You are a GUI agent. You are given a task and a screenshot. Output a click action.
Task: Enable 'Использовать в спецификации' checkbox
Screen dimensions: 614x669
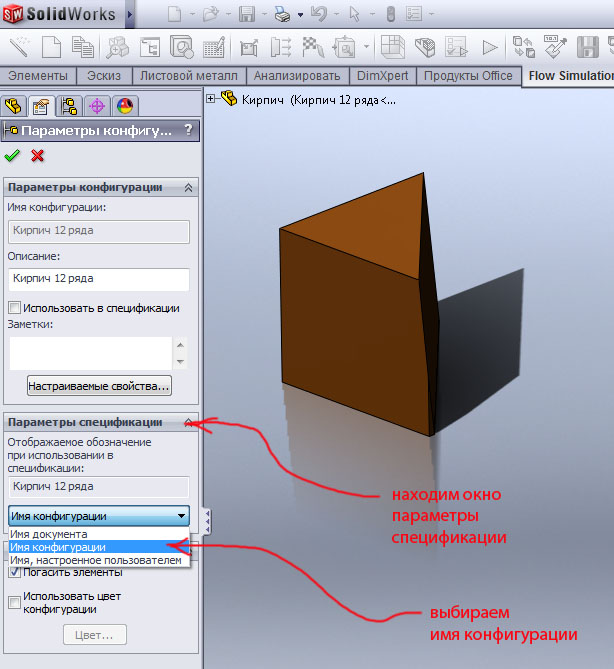(14, 308)
